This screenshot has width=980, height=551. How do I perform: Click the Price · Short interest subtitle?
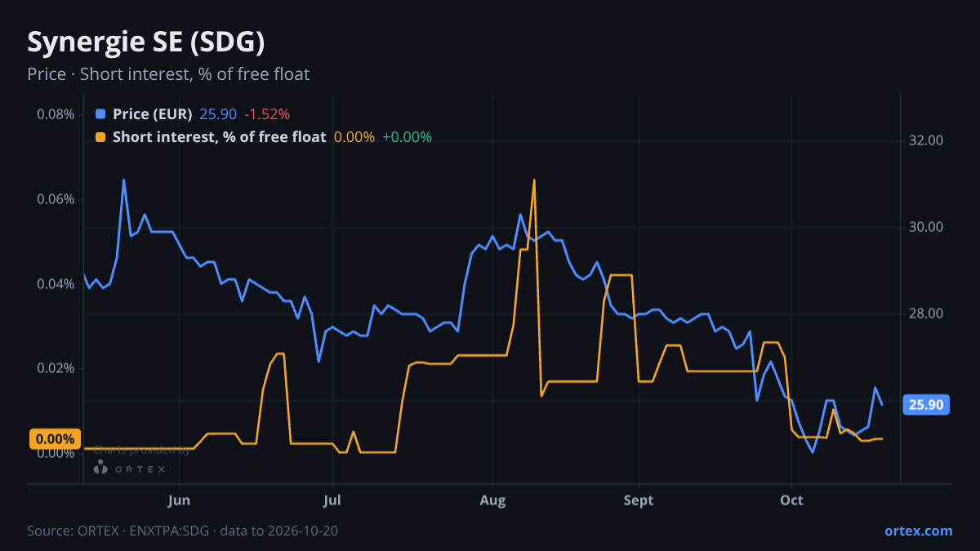pos(168,74)
